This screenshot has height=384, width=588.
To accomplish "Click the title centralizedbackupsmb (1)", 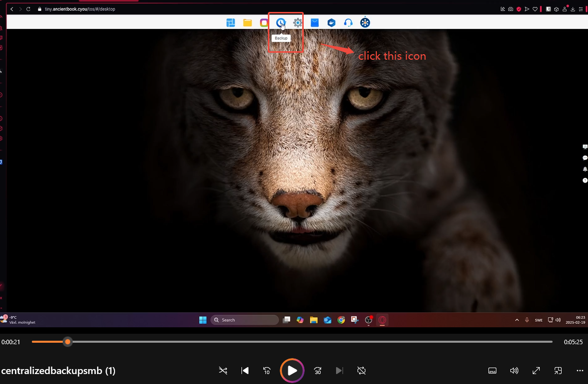I will [58, 371].
